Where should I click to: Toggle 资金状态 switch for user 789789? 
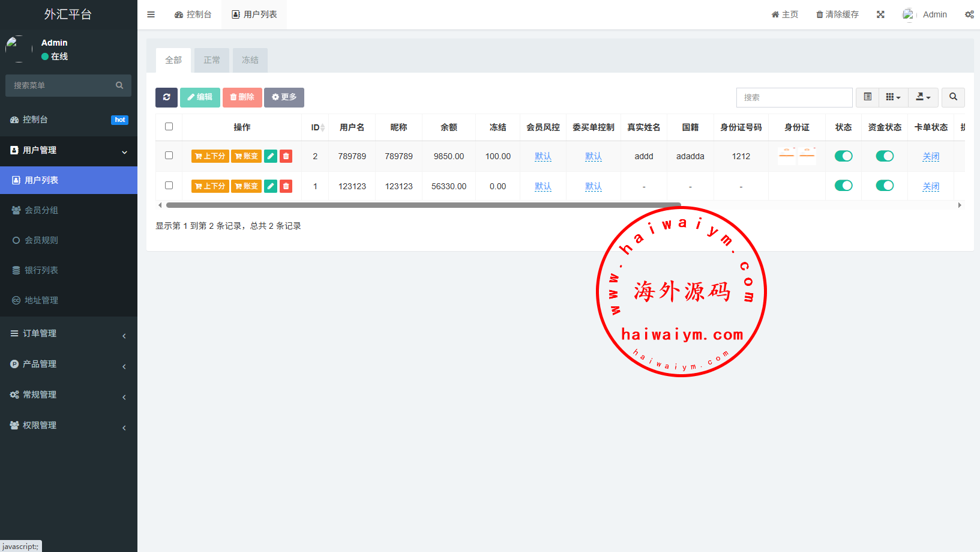point(885,156)
